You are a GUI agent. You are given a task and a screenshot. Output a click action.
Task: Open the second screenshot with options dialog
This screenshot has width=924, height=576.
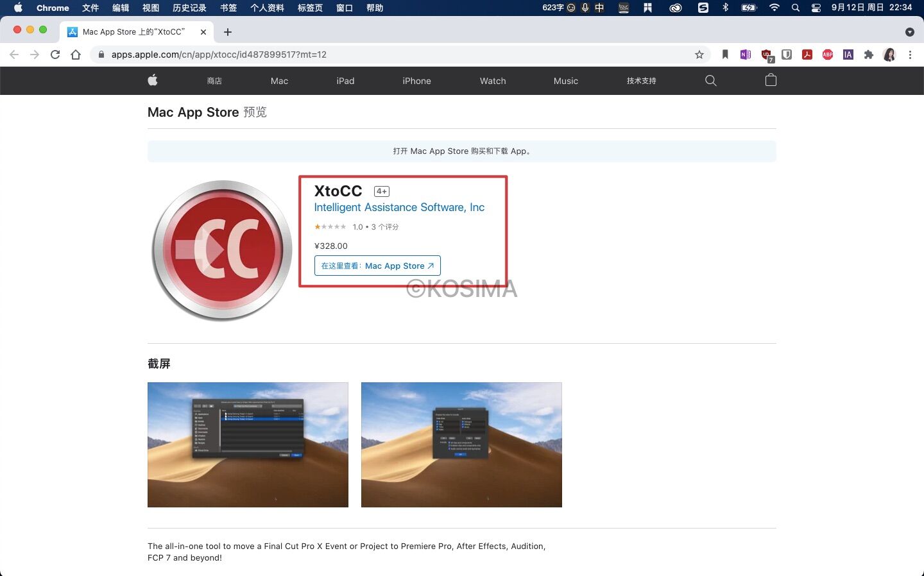coord(461,445)
